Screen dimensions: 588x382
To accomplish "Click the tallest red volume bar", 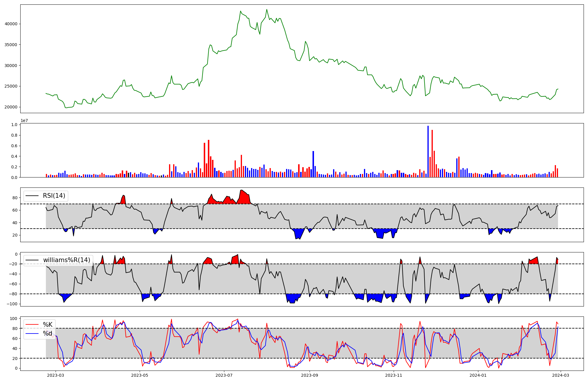I will (432, 153).
